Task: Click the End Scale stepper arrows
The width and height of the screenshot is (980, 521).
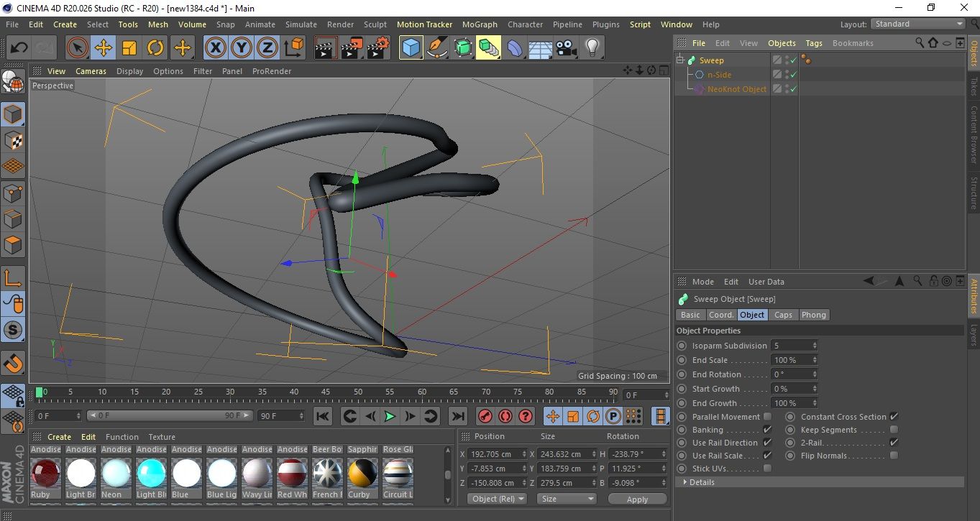Action: [815, 360]
